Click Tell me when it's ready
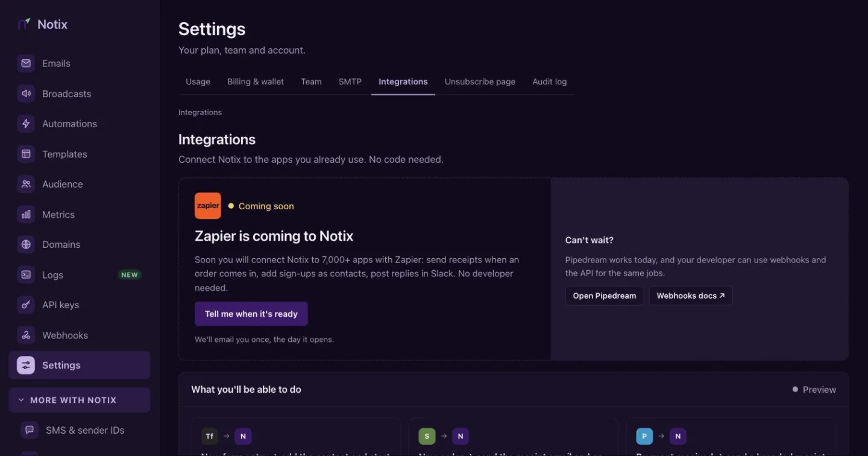This screenshot has height=456, width=868. [251, 314]
